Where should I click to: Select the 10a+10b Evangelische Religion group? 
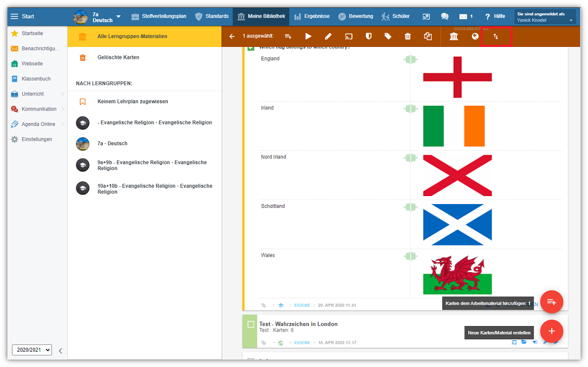(144, 189)
